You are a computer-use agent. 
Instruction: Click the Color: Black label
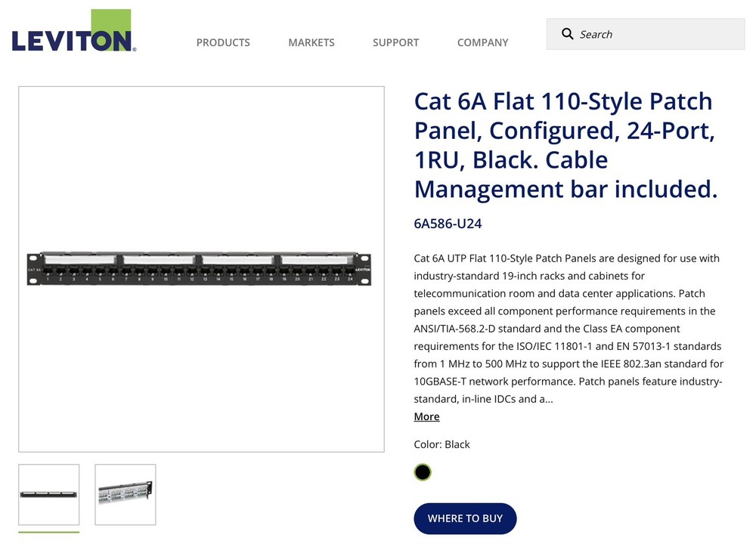(442, 444)
